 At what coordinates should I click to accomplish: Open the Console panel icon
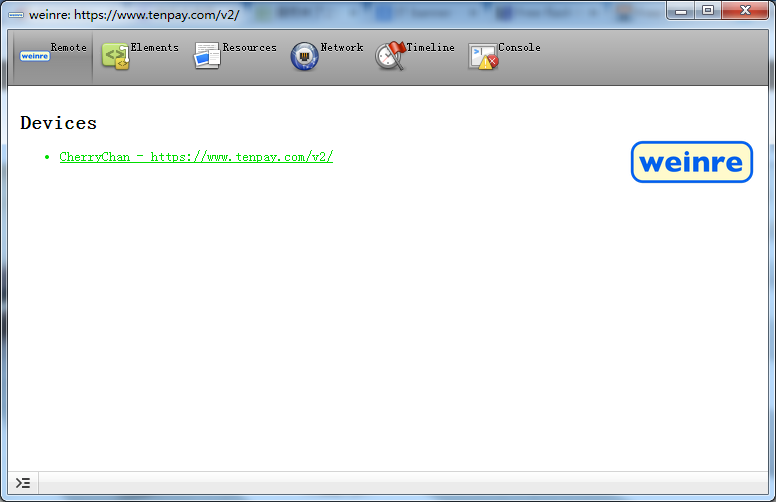coord(483,57)
